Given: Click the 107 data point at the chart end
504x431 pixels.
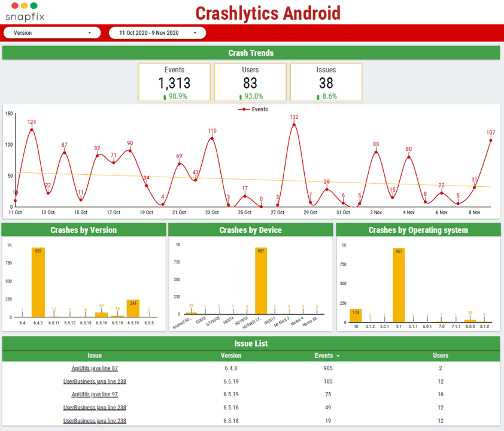Looking at the screenshot, I should pyautogui.click(x=490, y=140).
